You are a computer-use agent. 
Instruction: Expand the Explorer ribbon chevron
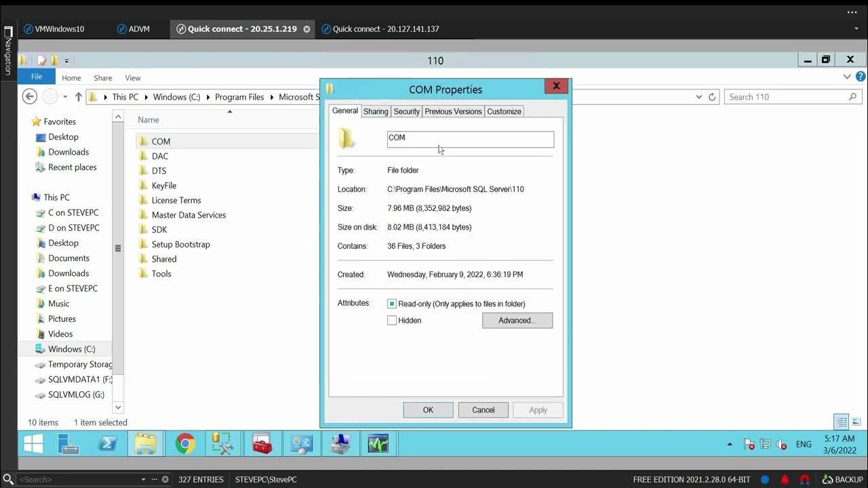pos(847,77)
